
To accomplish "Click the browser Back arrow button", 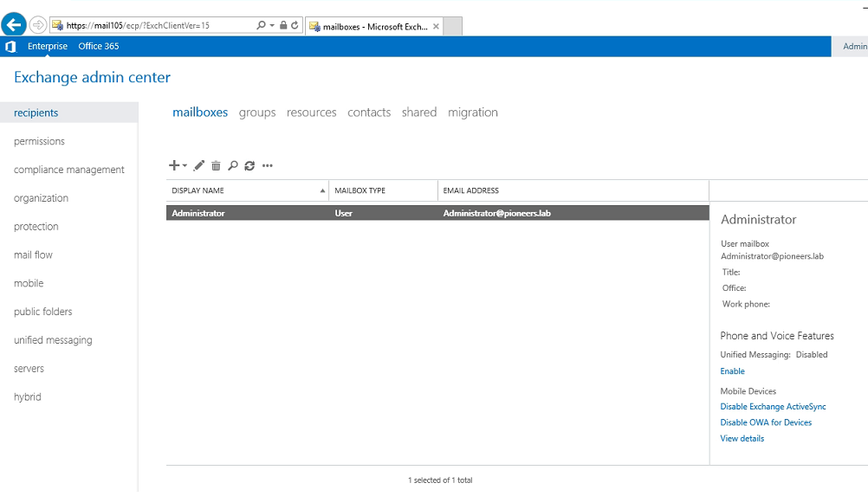I will click(x=14, y=25).
